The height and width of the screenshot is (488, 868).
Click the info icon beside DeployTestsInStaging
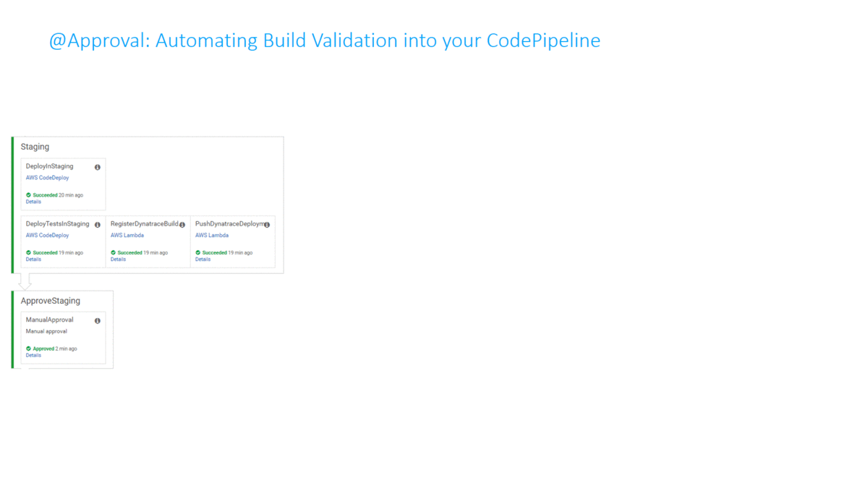click(x=97, y=225)
